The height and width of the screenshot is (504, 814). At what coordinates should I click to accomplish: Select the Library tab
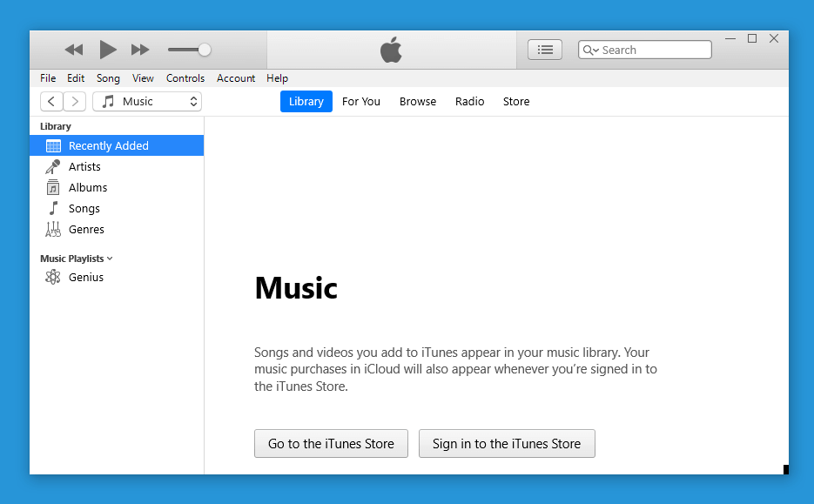point(306,101)
